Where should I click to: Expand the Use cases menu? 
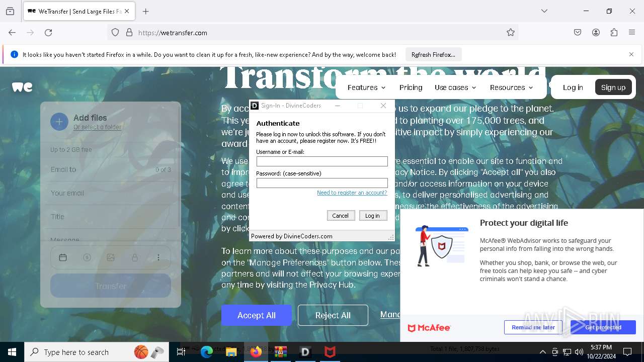(x=455, y=87)
